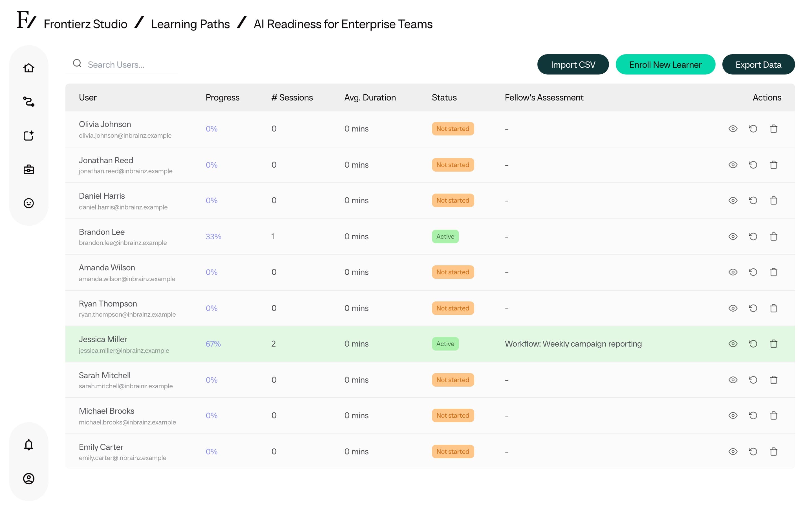The width and height of the screenshot is (812, 508).
Task: Reset progress for Daniel Harris
Action: pyautogui.click(x=753, y=200)
